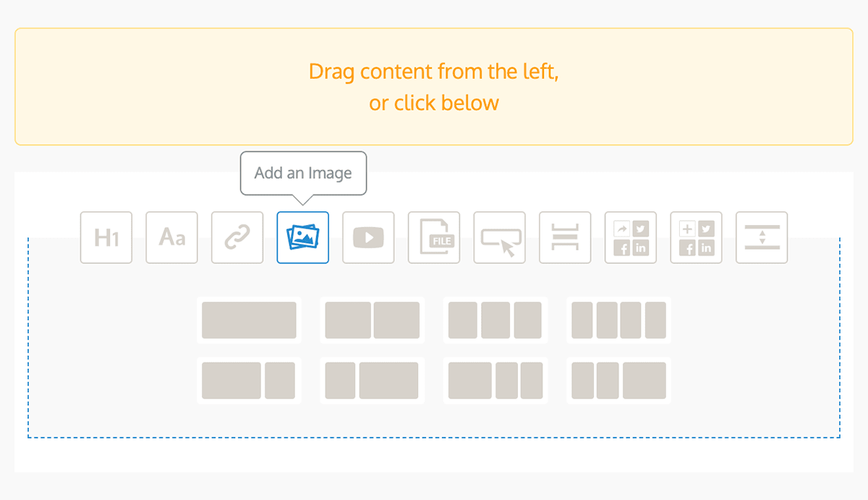Choose the wide-left two column layout
The image size is (868, 500).
(x=249, y=380)
